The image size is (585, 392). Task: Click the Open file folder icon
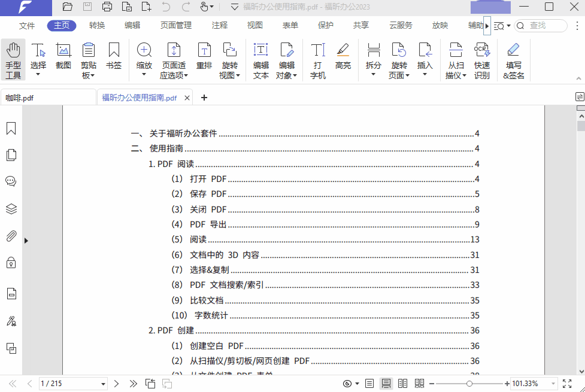(68, 7)
